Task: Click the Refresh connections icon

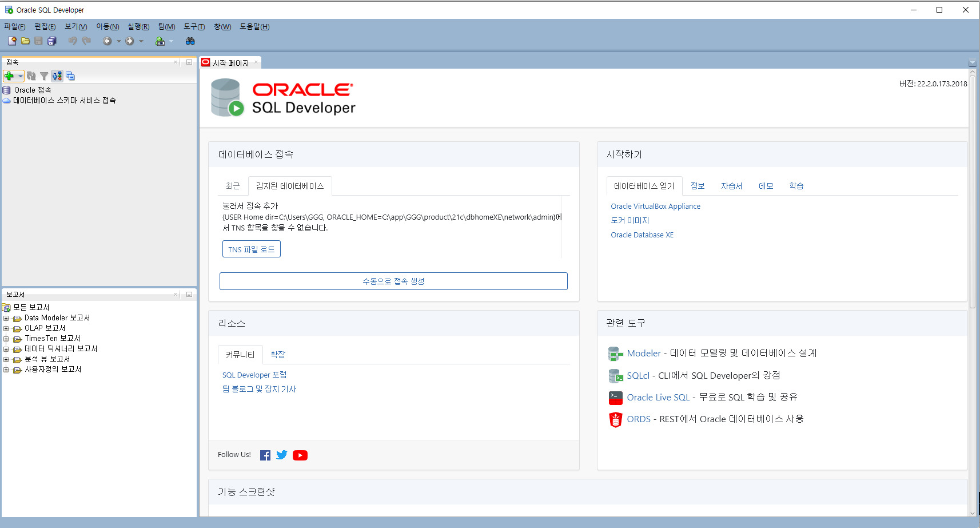Action: pyautogui.click(x=31, y=76)
